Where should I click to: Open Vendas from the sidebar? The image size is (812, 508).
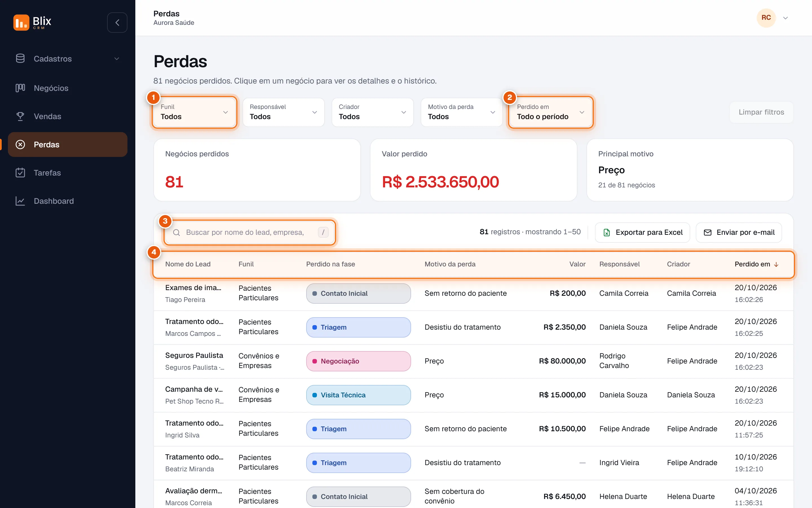coord(67,116)
